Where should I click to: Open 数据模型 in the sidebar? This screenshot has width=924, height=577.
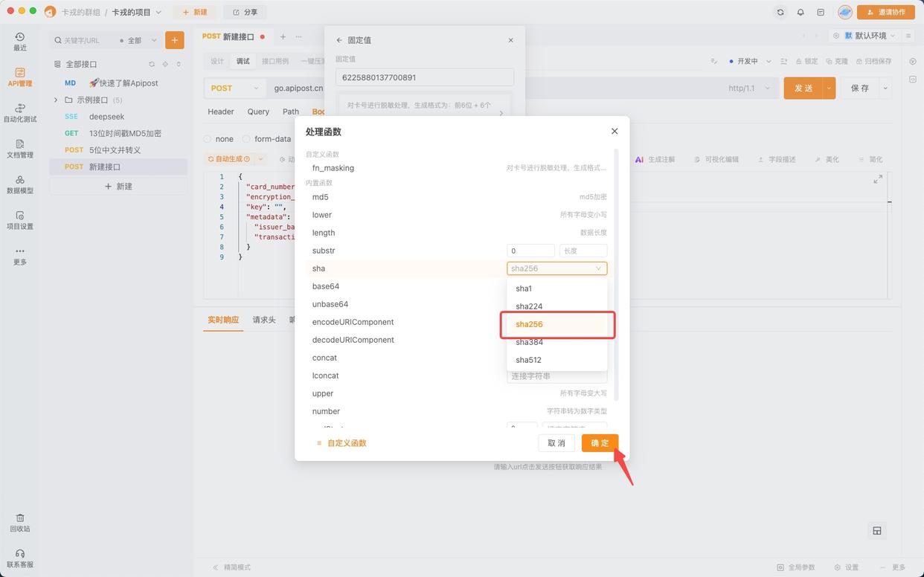[x=20, y=184]
